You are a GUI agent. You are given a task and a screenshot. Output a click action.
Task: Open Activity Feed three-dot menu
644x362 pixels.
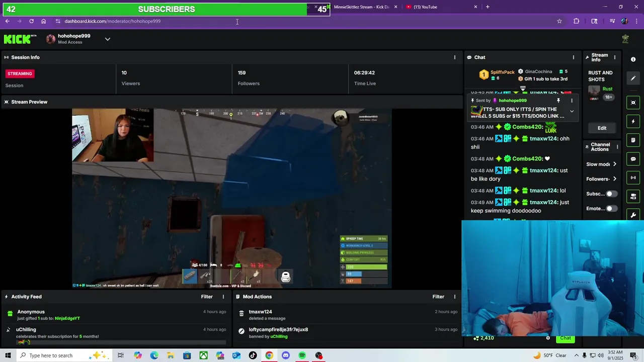(223, 297)
